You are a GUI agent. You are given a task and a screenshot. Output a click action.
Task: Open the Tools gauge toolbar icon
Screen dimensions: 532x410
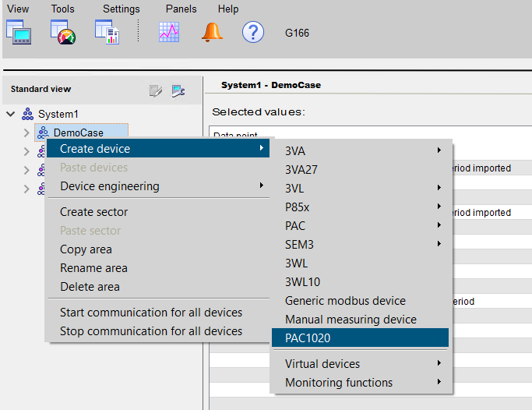pyautogui.click(x=63, y=32)
